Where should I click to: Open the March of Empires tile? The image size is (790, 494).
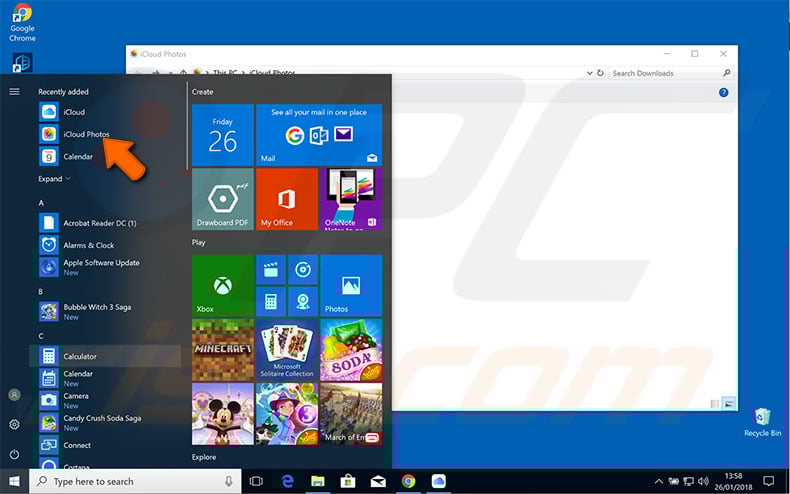point(351,414)
